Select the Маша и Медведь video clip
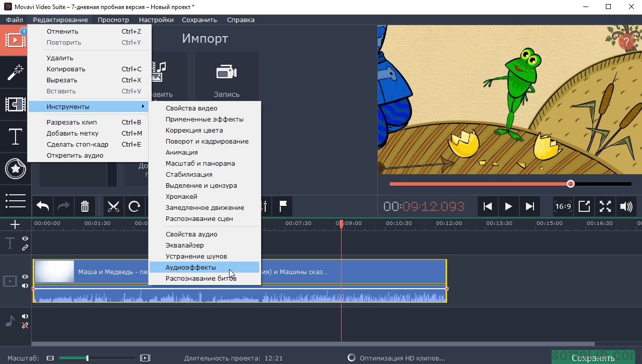 (x=240, y=272)
